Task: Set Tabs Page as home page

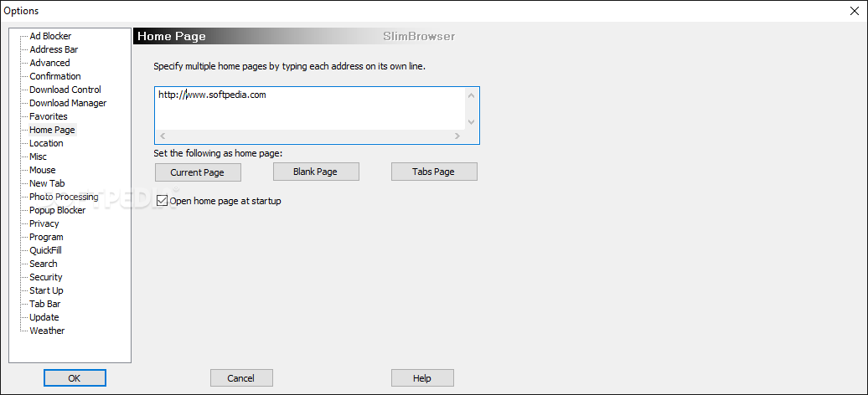Action: (434, 172)
